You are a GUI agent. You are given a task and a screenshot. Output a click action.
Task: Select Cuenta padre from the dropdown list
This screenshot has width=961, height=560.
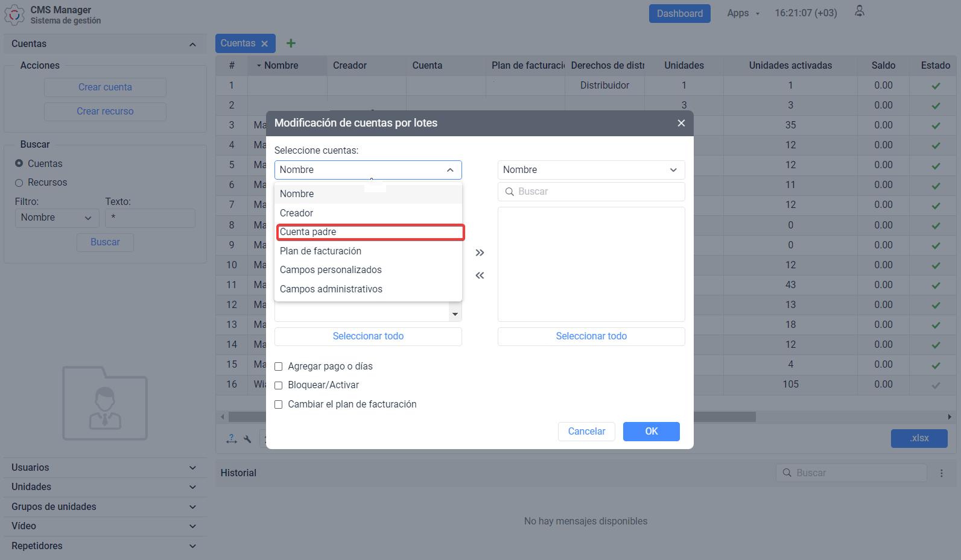pyautogui.click(x=370, y=232)
